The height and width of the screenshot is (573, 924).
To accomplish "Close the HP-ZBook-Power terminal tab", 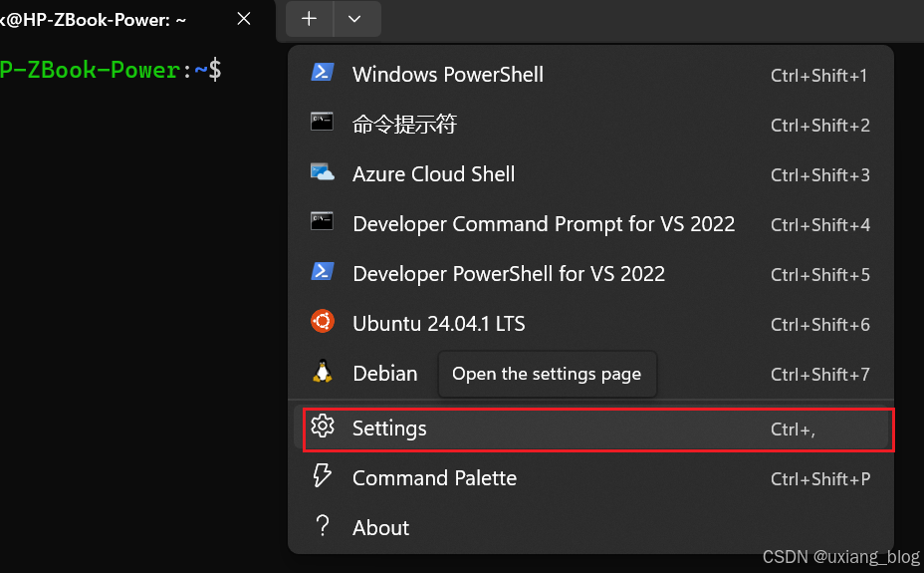I will 244,19.
